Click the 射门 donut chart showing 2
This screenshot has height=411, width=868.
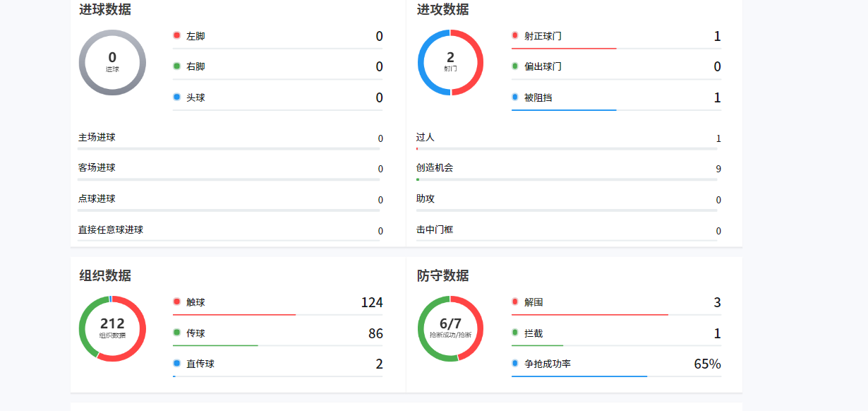tap(450, 62)
